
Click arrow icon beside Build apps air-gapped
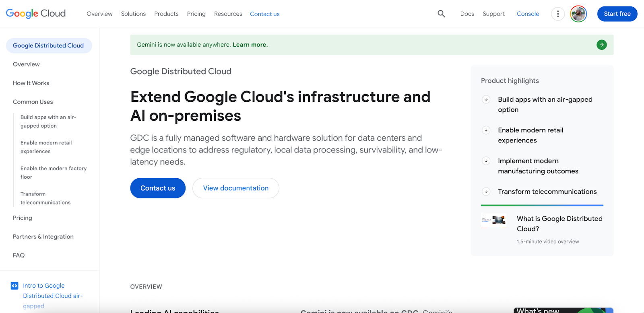coord(486,99)
